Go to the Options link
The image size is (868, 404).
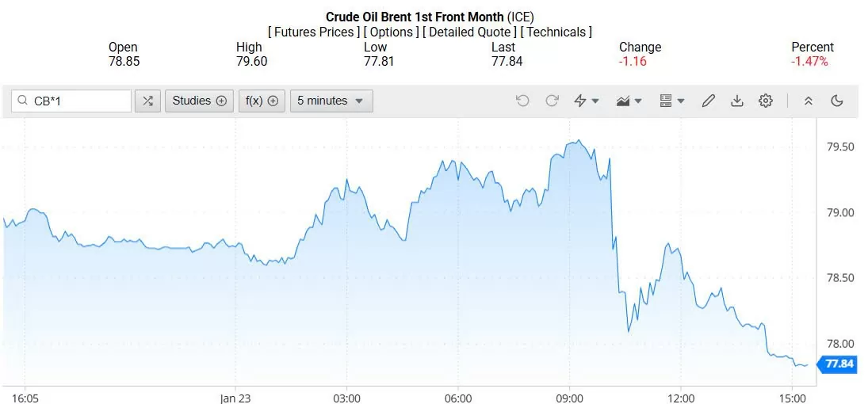[392, 32]
